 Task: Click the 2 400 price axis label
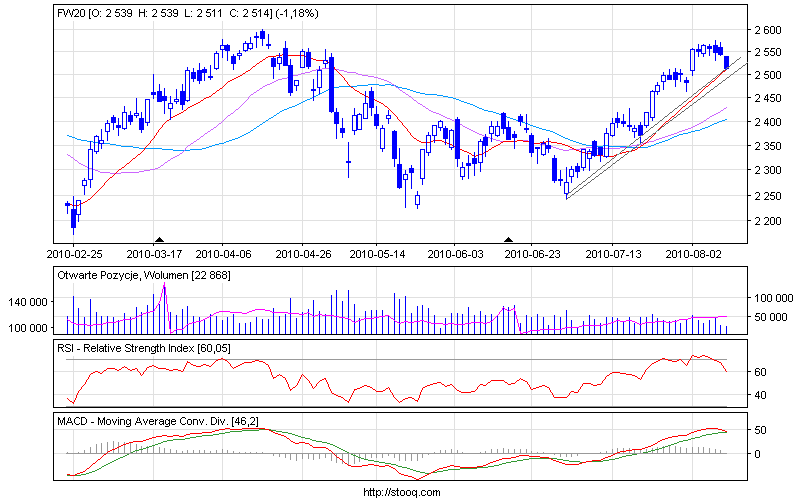pyautogui.click(x=768, y=122)
